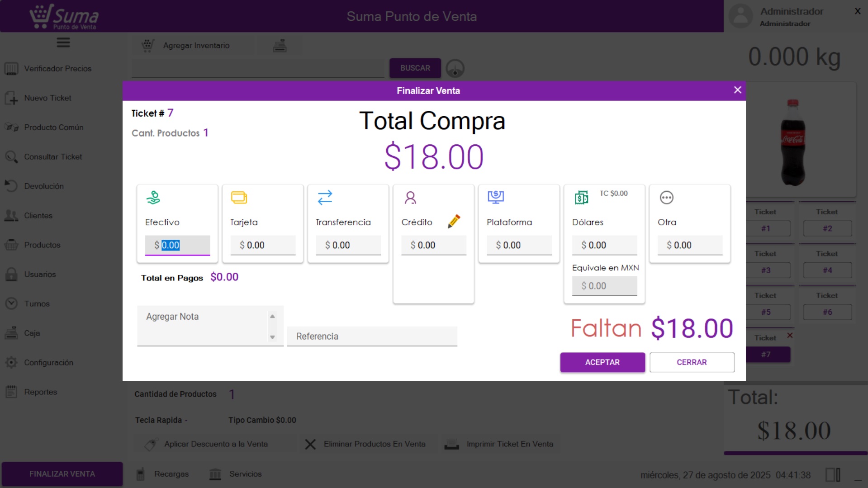The width and height of the screenshot is (868, 488).
Task: Click the Efectivo cash payment icon
Action: pos(153,198)
